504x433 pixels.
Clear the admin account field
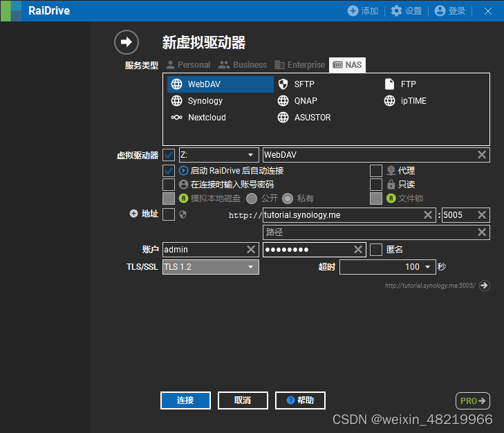(251, 249)
